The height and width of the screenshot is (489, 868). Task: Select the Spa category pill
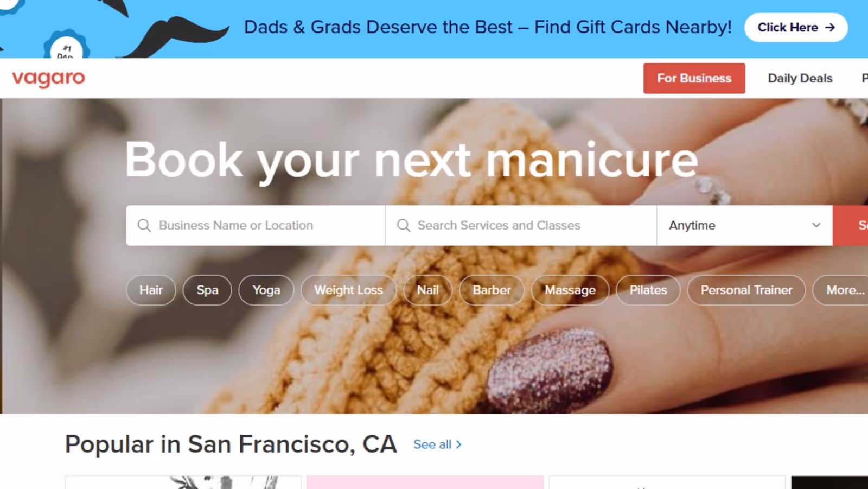(207, 290)
